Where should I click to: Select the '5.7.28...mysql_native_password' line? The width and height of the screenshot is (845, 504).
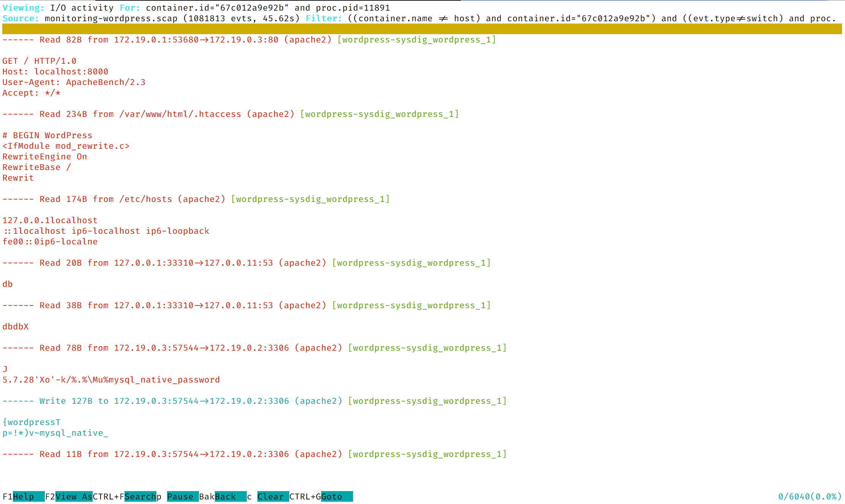[x=111, y=380]
